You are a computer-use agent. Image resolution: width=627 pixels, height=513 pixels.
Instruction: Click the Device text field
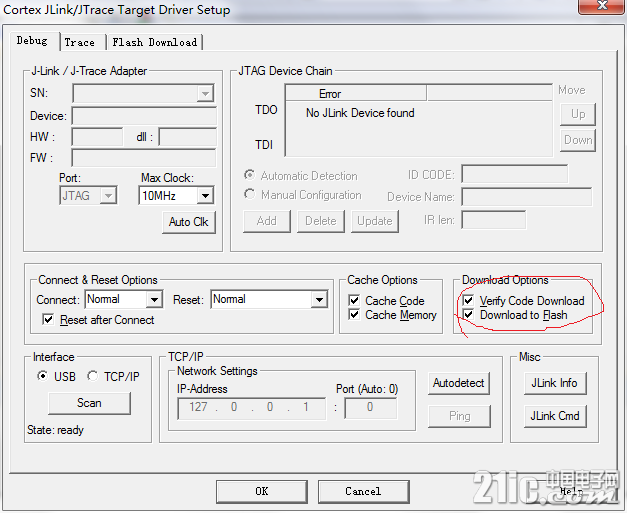(x=144, y=116)
